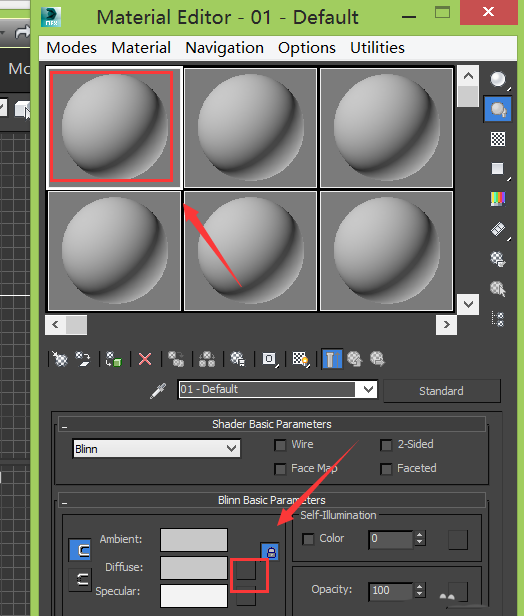
Task: Select the top-right sample slot
Action: click(x=387, y=128)
